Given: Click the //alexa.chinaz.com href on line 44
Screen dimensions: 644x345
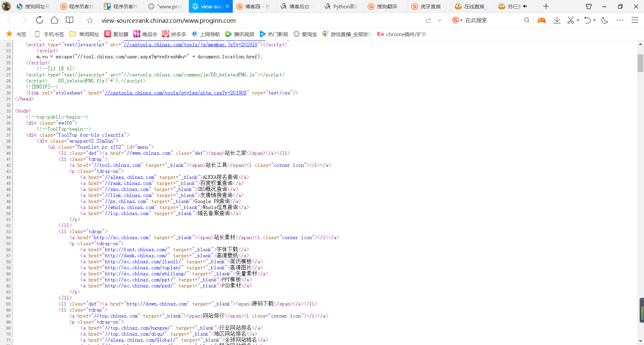Looking at the screenshot, I should pos(130,177).
